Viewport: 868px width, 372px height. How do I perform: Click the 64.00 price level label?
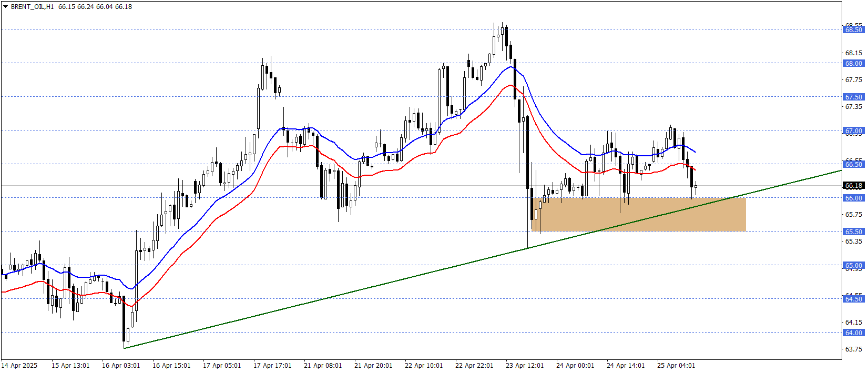(x=853, y=333)
